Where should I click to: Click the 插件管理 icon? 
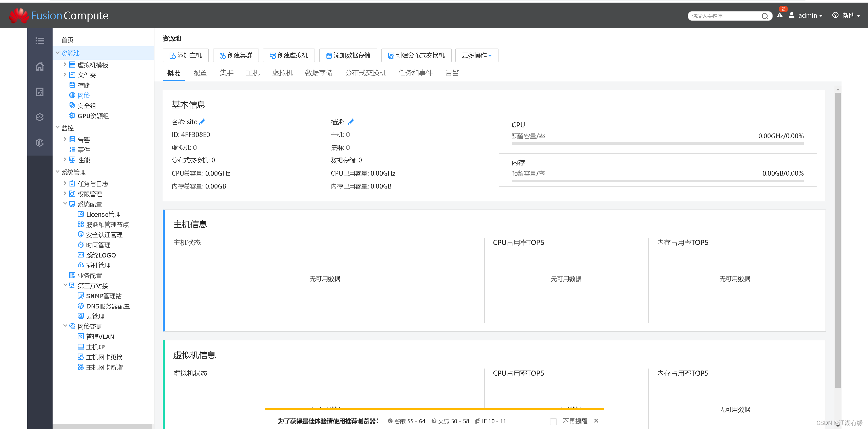(x=81, y=265)
